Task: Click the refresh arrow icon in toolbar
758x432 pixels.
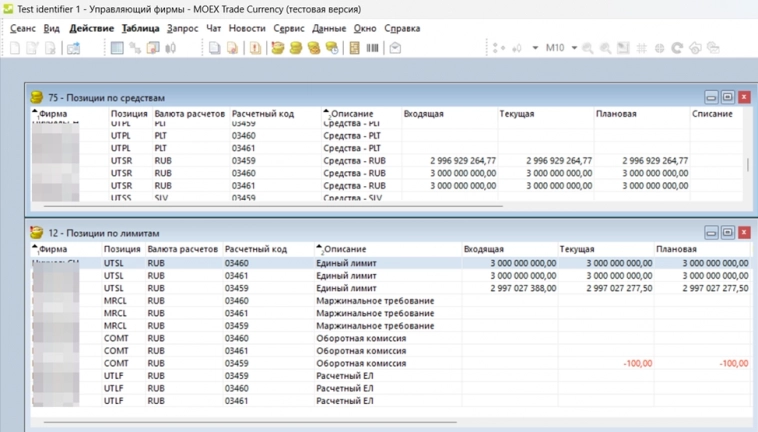Action: (x=677, y=48)
